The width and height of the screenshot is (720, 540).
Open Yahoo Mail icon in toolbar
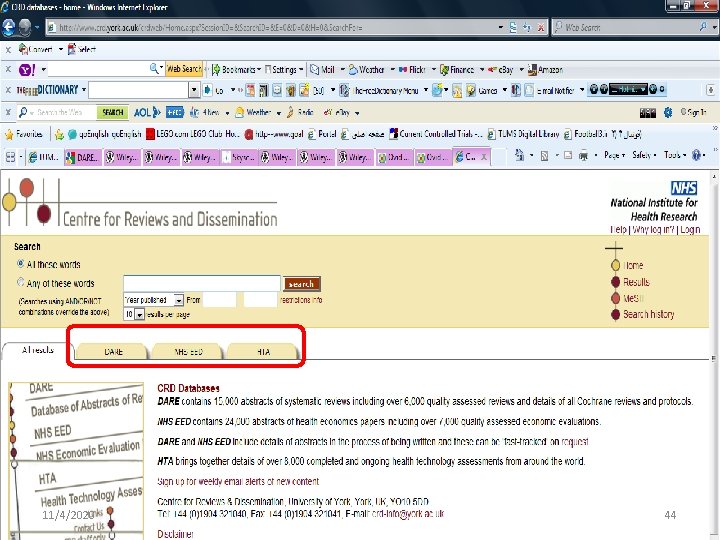tap(315, 69)
